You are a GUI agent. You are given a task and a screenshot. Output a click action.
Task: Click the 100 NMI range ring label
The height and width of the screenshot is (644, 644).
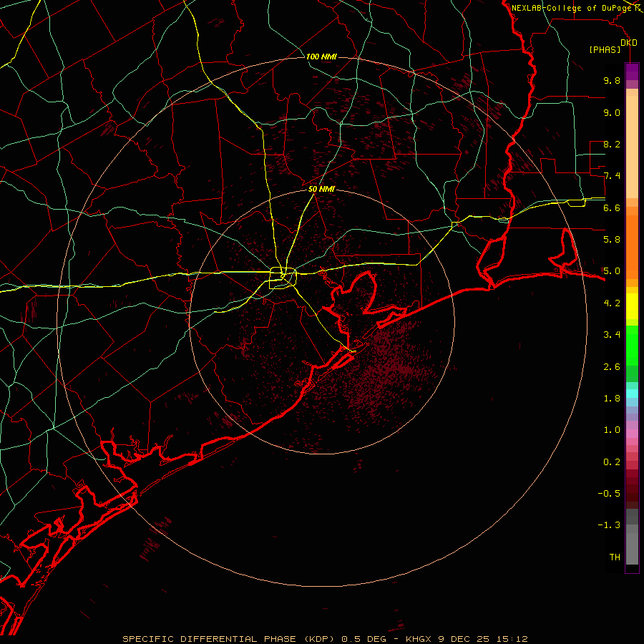pos(321,57)
